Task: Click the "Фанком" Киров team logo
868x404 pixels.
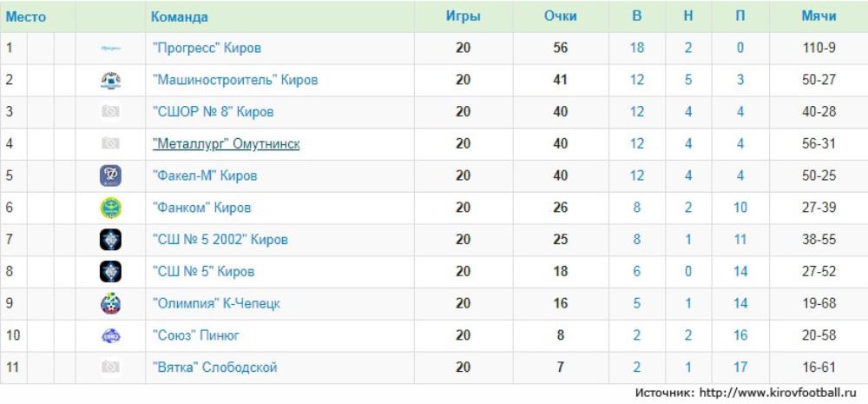Action: click(x=110, y=208)
